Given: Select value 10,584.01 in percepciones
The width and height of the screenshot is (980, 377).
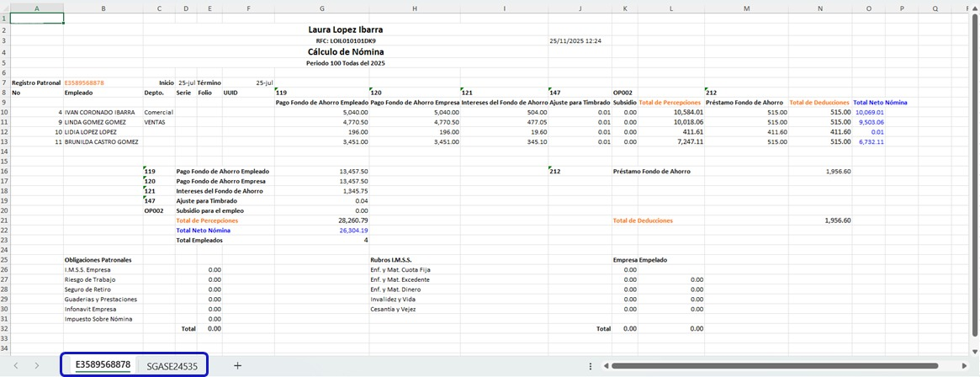Looking at the screenshot, I should coord(689,112).
